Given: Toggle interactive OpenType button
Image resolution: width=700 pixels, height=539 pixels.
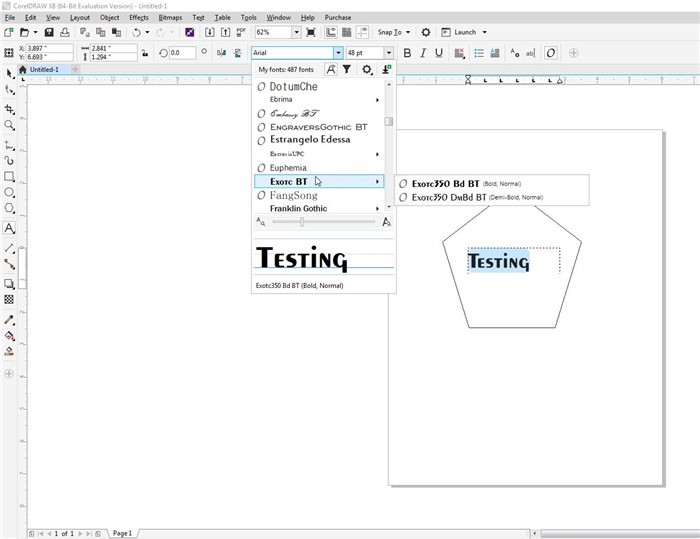Looking at the screenshot, I should [550, 53].
